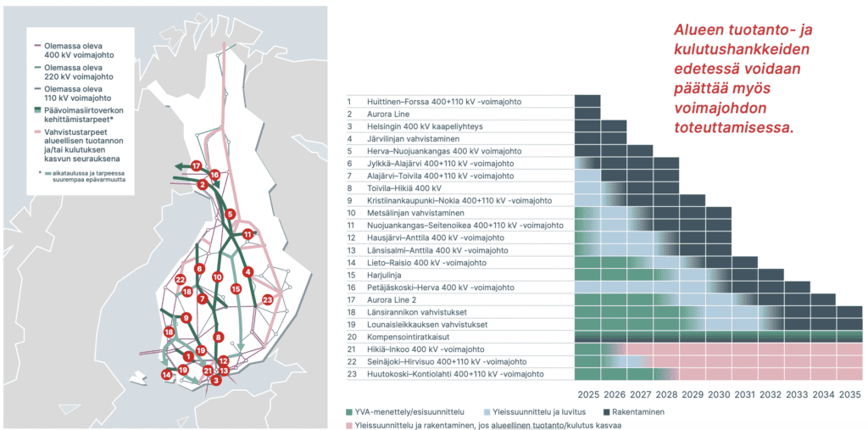Viewport: 868px width, 430px height.
Task: Select map marker 5 on the map
Action: point(231,215)
